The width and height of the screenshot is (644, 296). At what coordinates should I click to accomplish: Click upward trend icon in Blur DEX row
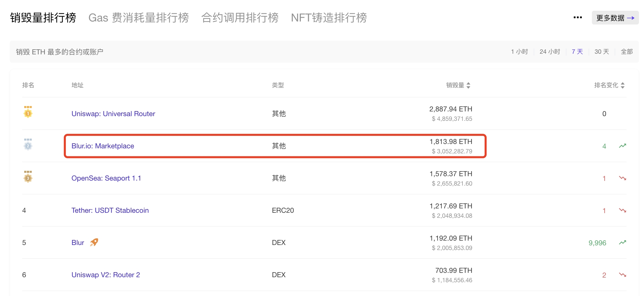[x=622, y=242]
